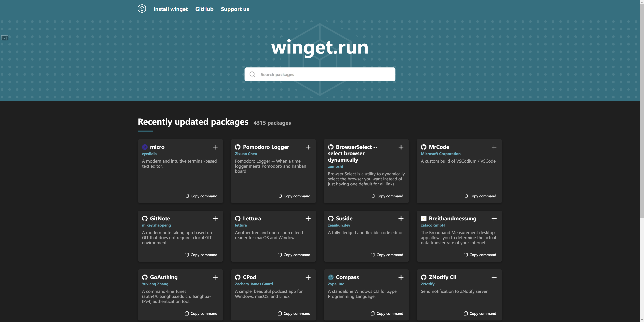644x322 pixels.
Task: Click the plus icon on GitNote card
Action: point(215,219)
